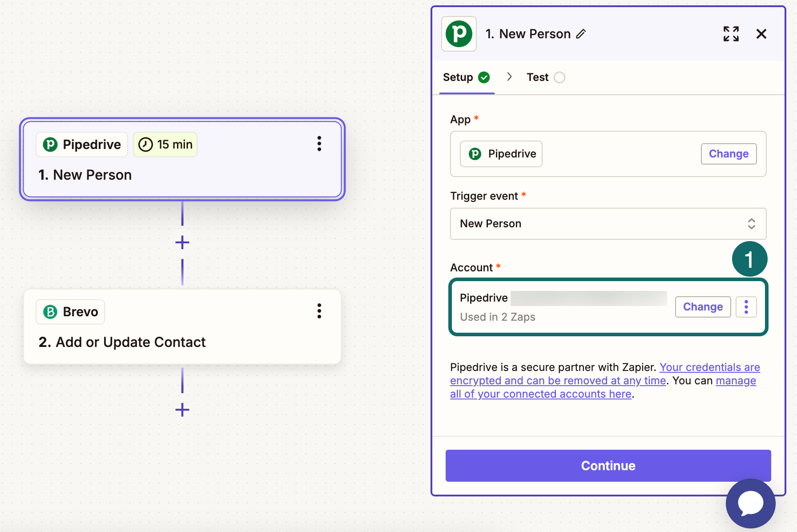
Task: Click the Brevo app chip in step 2
Action: pyautogui.click(x=70, y=312)
